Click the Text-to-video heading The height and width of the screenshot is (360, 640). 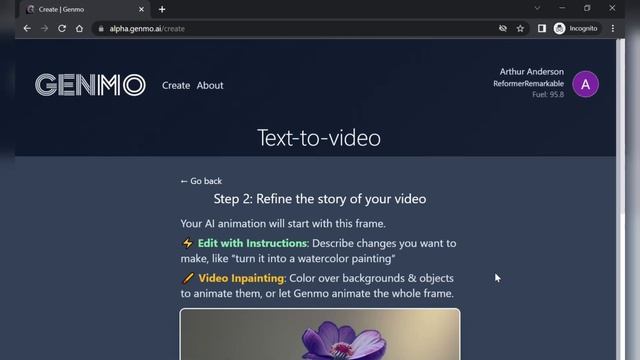(x=319, y=138)
